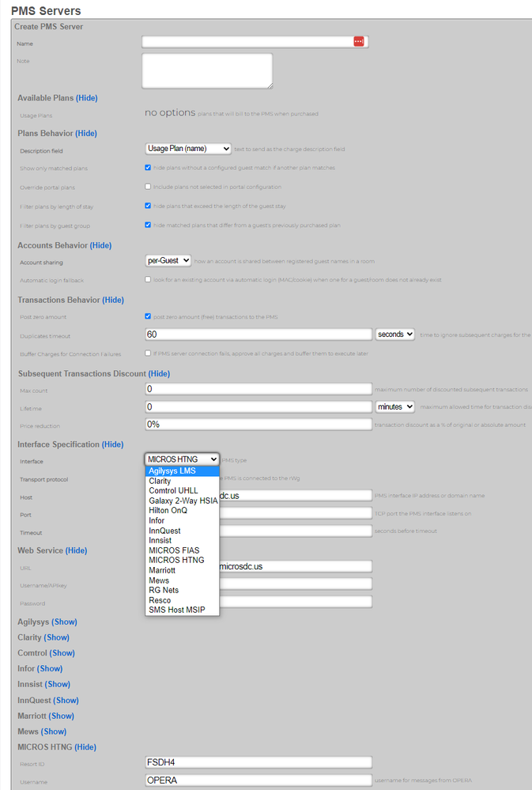Uncheck Show only matched plans checkbox

point(149,168)
